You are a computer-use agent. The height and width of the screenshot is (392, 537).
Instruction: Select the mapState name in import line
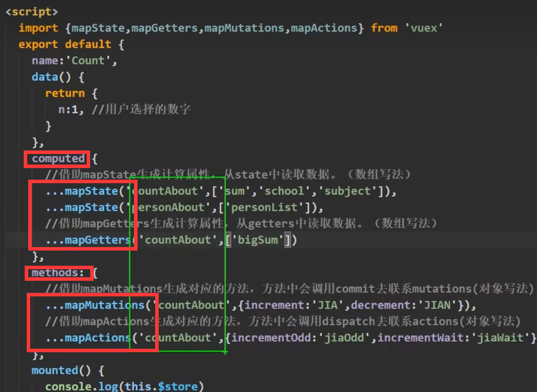click(98, 28)
